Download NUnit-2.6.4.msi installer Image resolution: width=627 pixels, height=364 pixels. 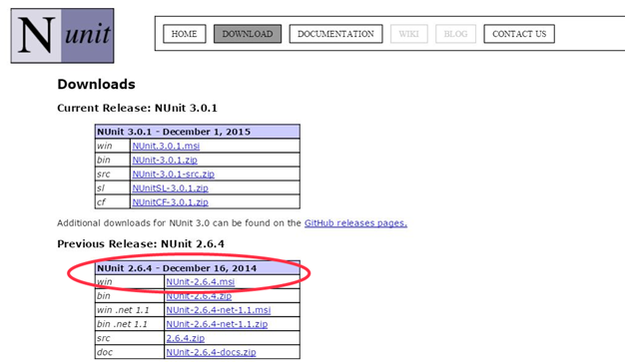pos(201,281)
